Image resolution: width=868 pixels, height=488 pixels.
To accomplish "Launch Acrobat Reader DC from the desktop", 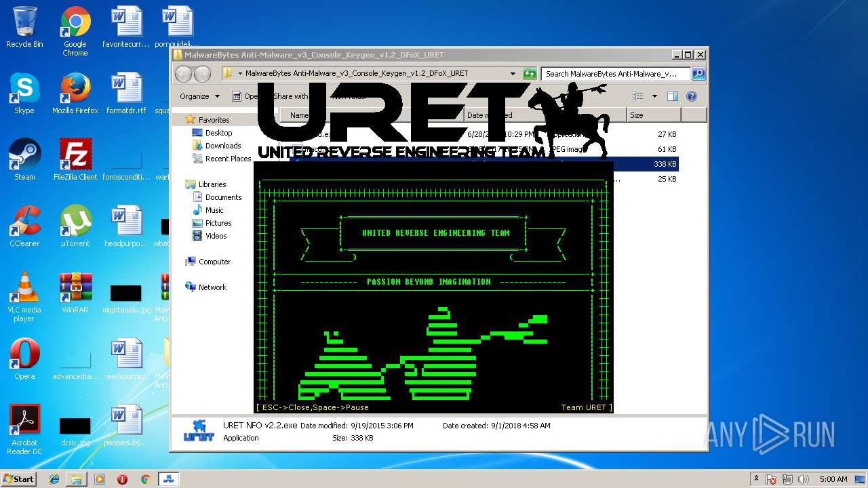I will (x=24, y=430).
